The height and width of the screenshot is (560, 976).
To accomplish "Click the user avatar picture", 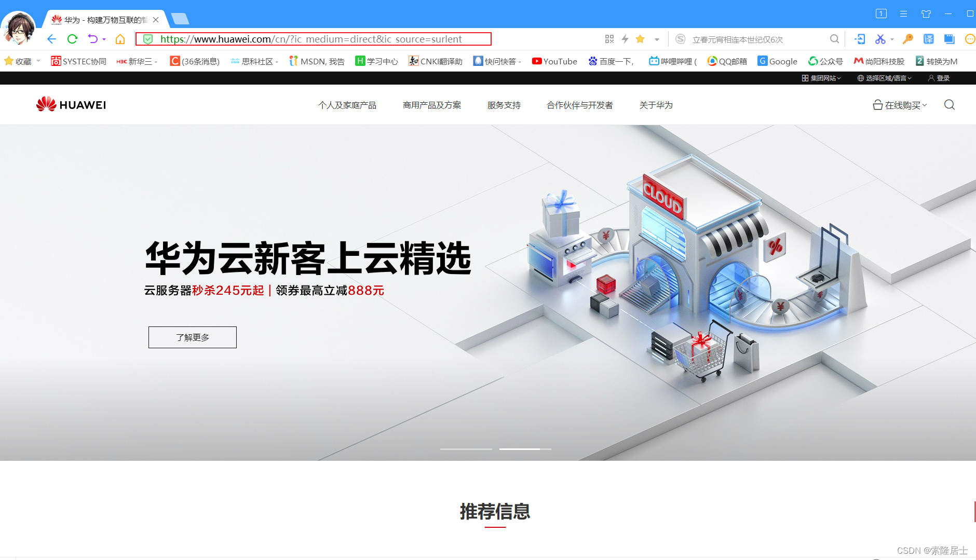I will pyautogui.click(x=18, y=29).
